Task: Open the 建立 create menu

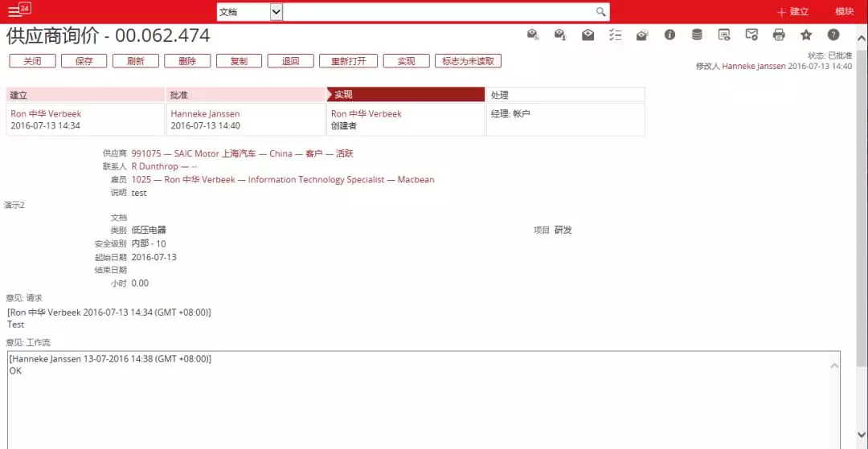Action: pyautogui.click(x=792, y=12)
